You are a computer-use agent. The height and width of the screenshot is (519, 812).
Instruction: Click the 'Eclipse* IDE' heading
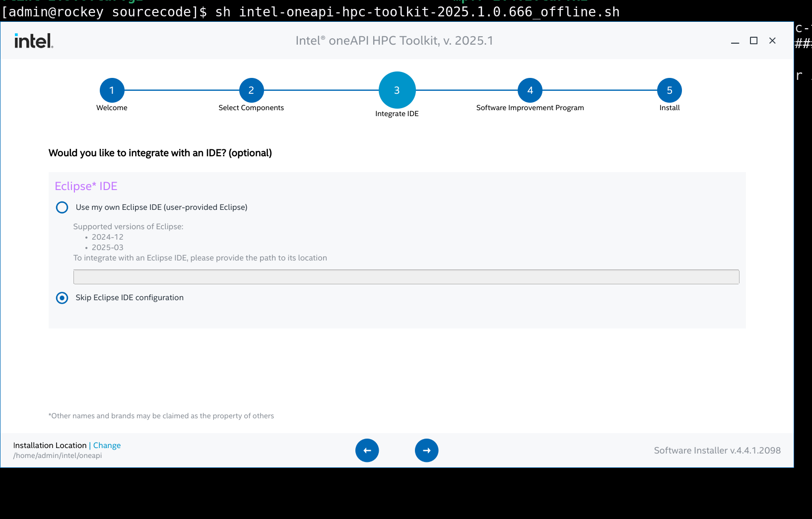pyautogui.click(x=86, y=186)
